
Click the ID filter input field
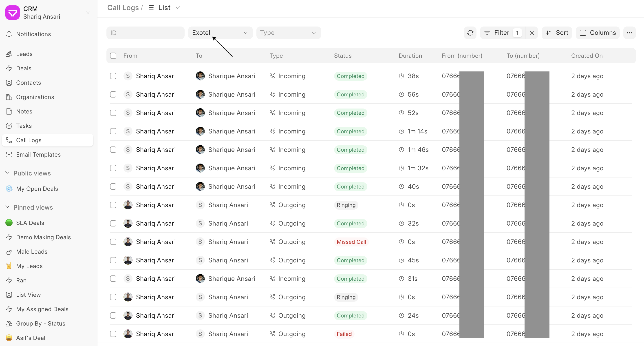(x=145, y=33)
